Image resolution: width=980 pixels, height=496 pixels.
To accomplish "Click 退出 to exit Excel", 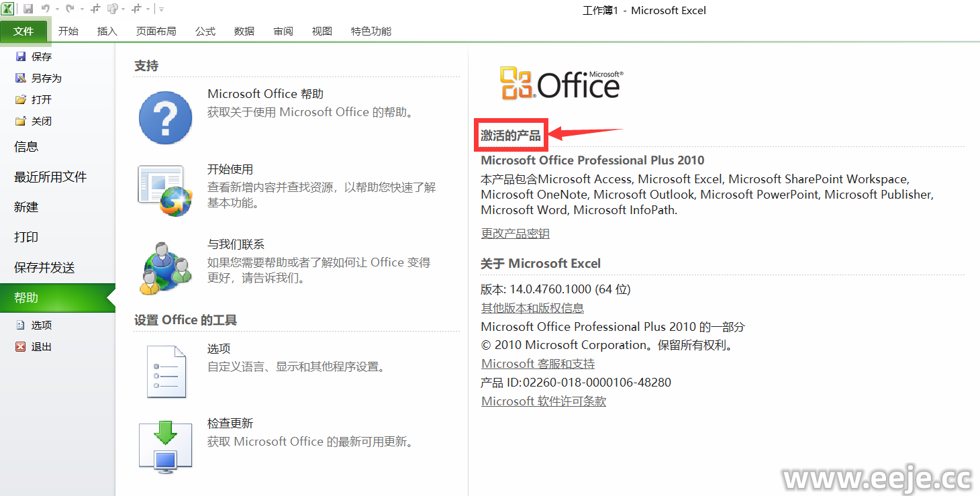I will point(41,347).
